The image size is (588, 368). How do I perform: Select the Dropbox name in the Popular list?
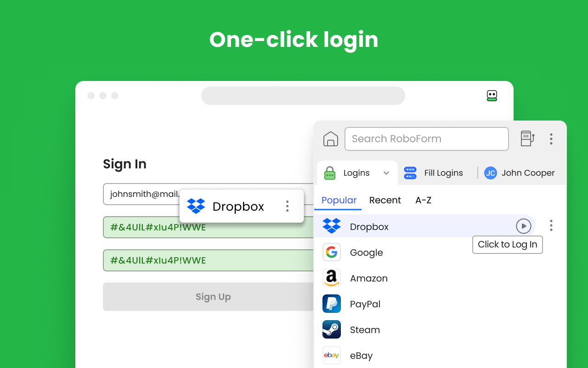(x=369, y=227)
